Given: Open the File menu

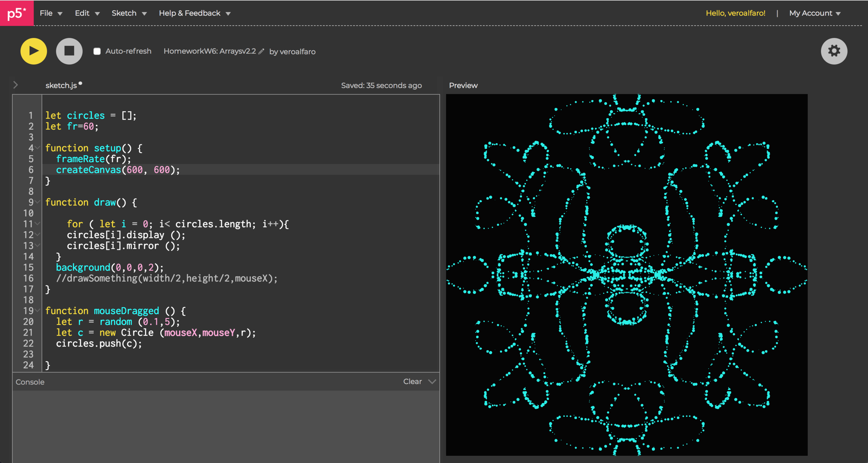Looking at the screenshot, I should pos(51,13).
